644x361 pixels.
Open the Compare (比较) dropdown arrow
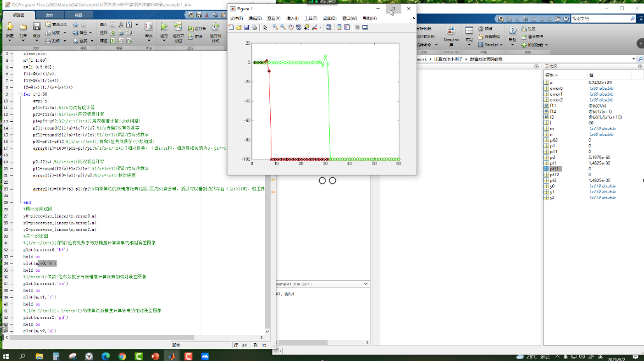(x=65, y=33)
